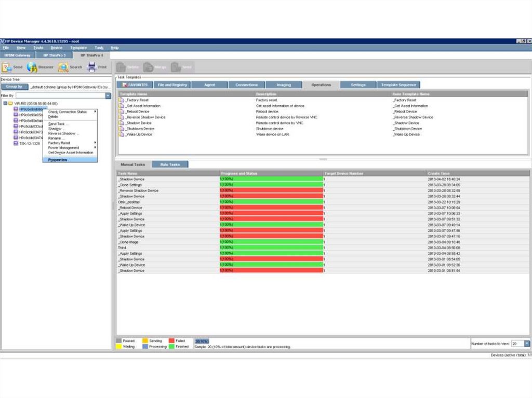This screenshot has width=532, height=398.
Task: Open the Tools menu
Action: [38, 48]
